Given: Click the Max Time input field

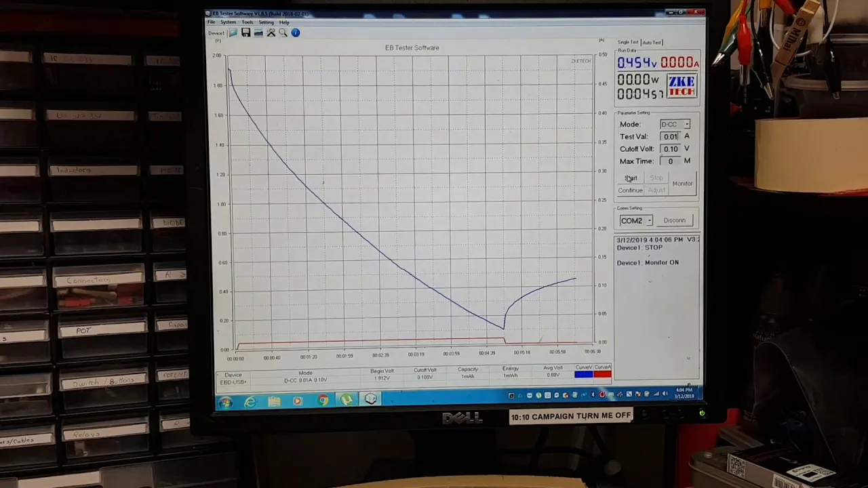Looking at the screenshot, I should coord(670,161).
